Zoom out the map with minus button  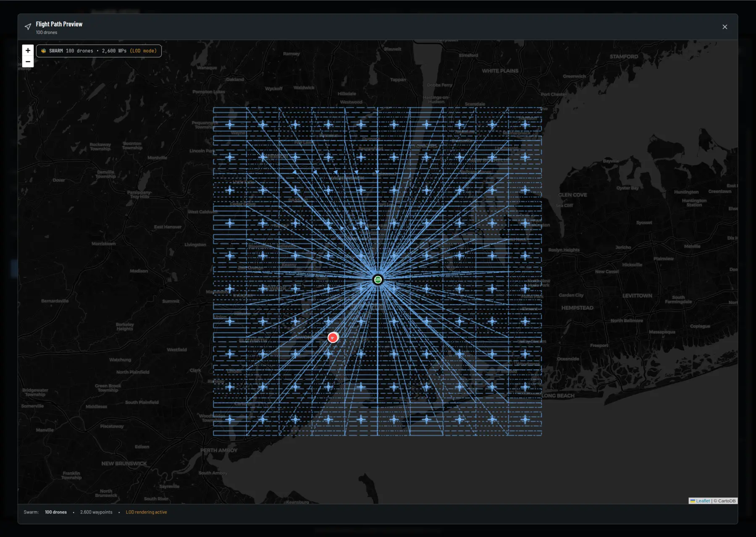click(x=28, y=62)
